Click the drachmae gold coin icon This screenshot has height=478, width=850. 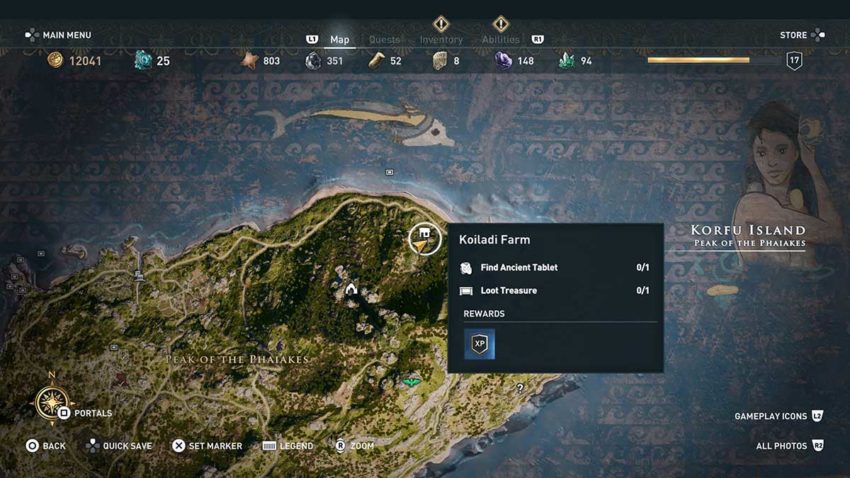coord(55,60)
